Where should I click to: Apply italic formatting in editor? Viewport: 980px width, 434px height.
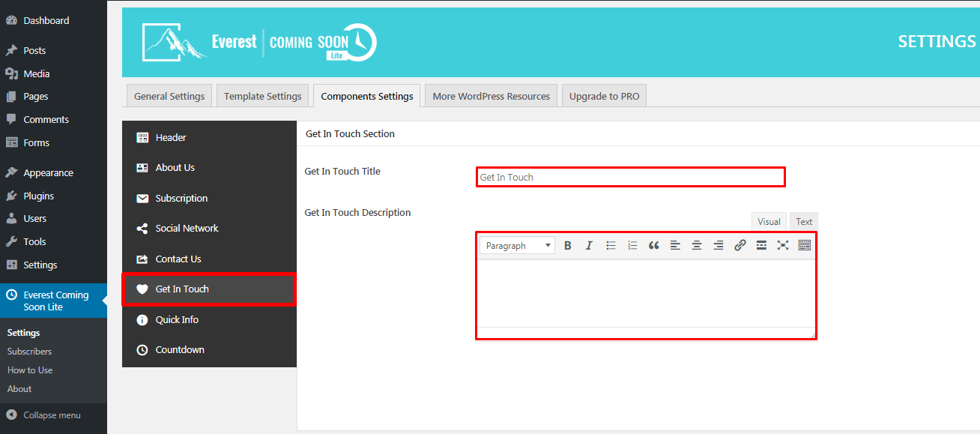[x=589, y=245]
